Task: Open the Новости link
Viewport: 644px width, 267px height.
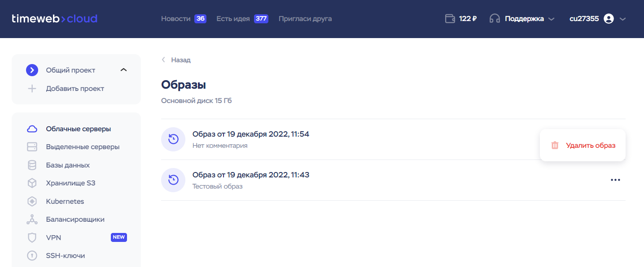Action: coord(175,19)
